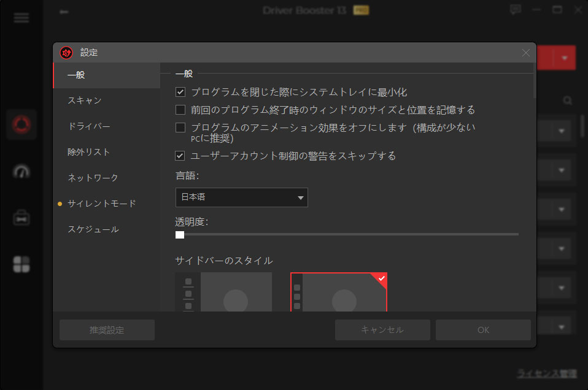Open the speedometer boost icon in sidebar

pyautogui.click(x=21, y=172)
